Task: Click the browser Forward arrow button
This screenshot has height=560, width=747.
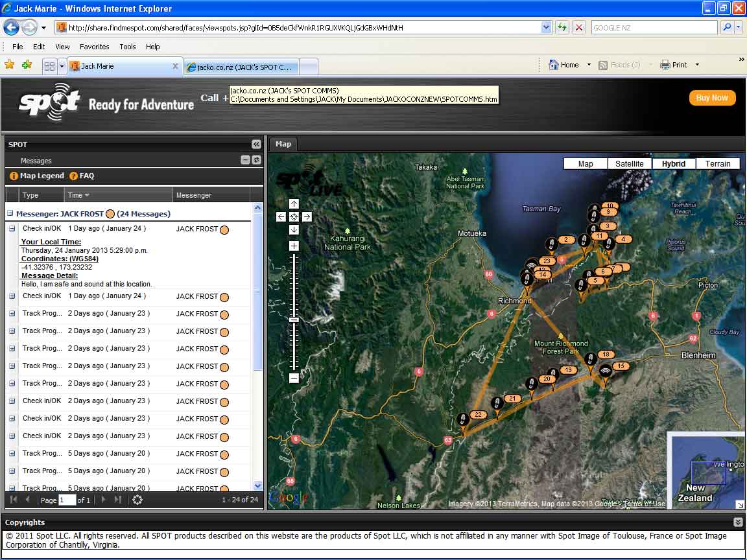Action: pos(30,28)
